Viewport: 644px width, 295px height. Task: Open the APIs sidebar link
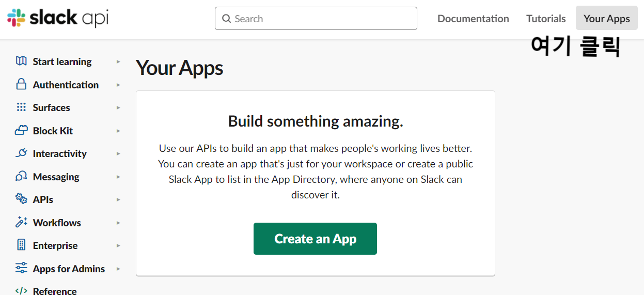43,199
